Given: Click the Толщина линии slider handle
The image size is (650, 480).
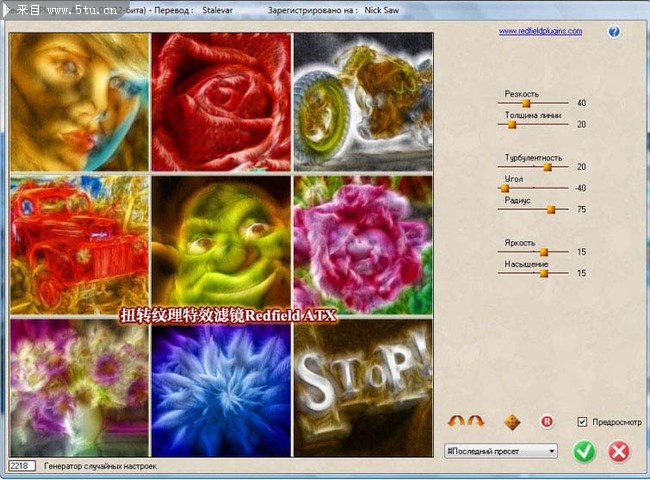Looking at the screenshot, I should click(x=512, y=124).
